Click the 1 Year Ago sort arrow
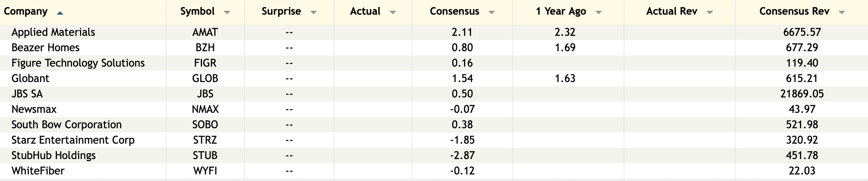 coord(598,13)
